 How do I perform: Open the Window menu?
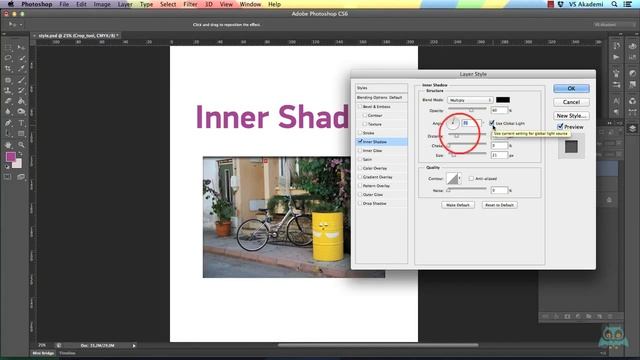(250, 4)
